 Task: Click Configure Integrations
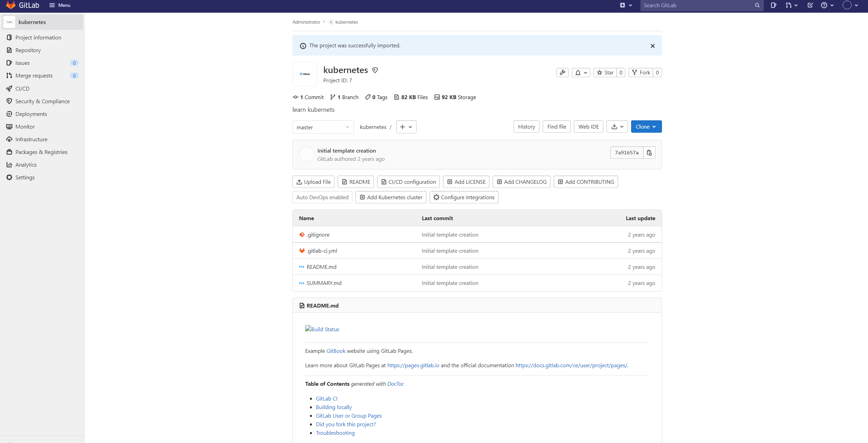coord(464,197)
